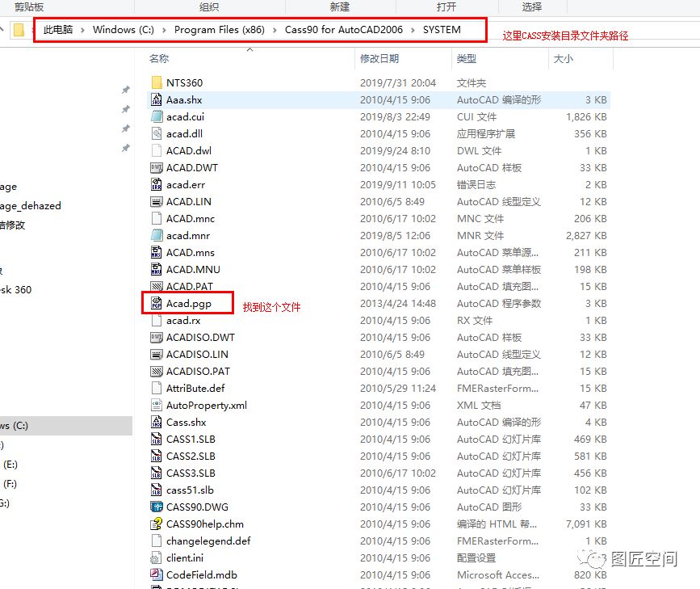Click the acad.err log file icon
Screen dimensions: 700x589
(157, 184)
